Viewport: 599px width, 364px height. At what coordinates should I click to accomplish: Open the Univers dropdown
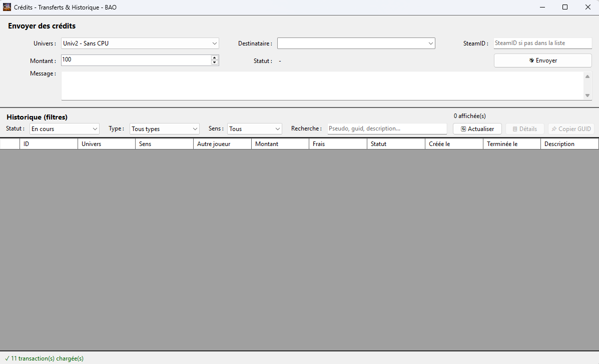(140, 43)
